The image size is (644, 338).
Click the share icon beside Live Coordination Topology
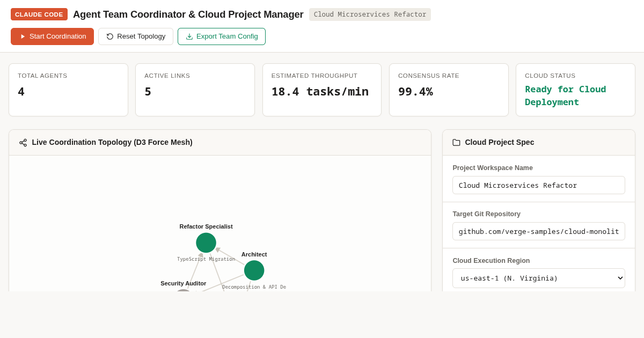[23, 143]
